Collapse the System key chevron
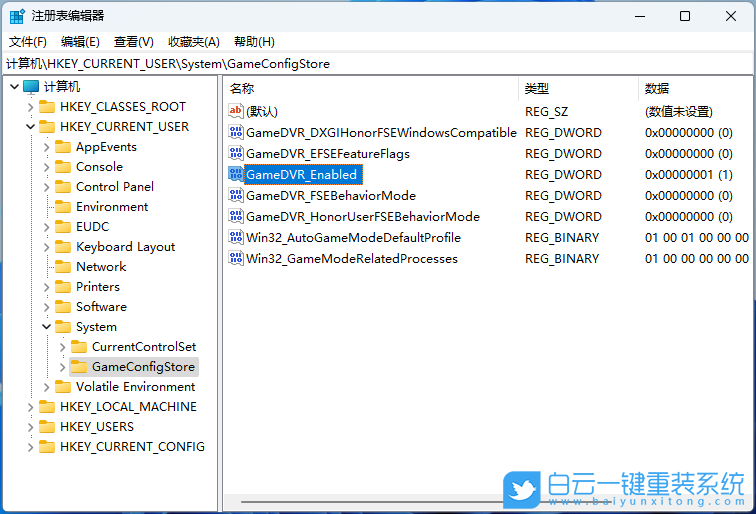Image resolution: width=756 pixels, height=514 pixels. (x=46, y=327)
